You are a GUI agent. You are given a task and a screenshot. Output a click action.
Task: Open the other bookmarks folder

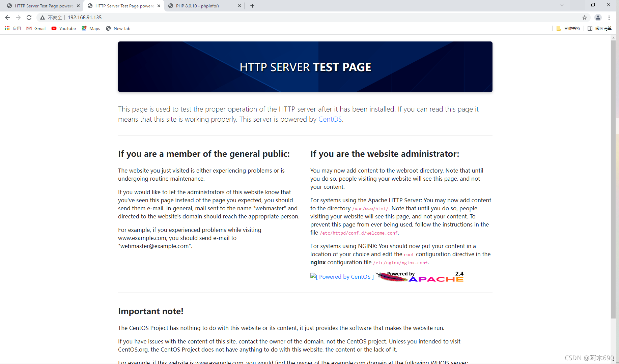coord(568,28)
